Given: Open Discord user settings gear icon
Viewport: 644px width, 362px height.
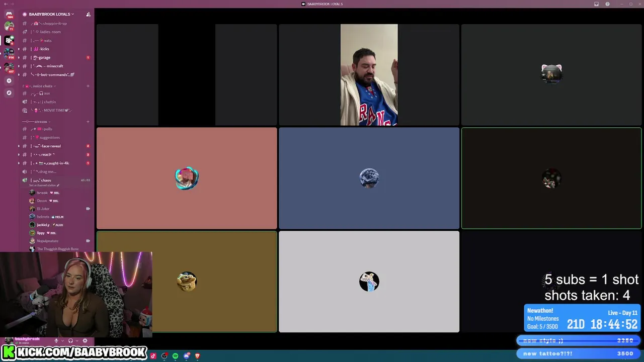Looking at the screenshot, I should 85,341.
